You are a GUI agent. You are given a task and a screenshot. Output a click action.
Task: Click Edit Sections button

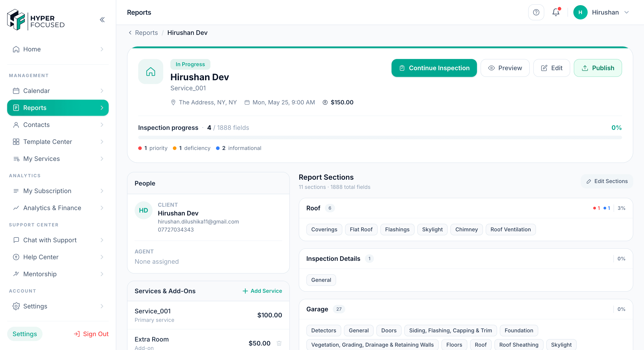click(x=607, y=181)
